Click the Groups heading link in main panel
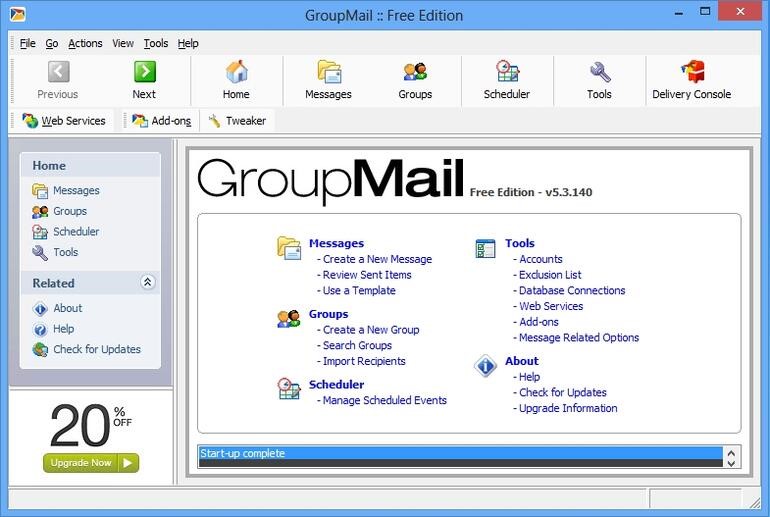The height and width of the screenshot is (517, 770). [x=329, y=314]
